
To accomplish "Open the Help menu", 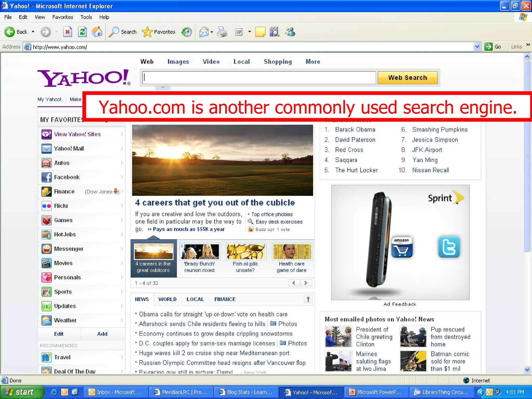I will (x=104, y=17).
